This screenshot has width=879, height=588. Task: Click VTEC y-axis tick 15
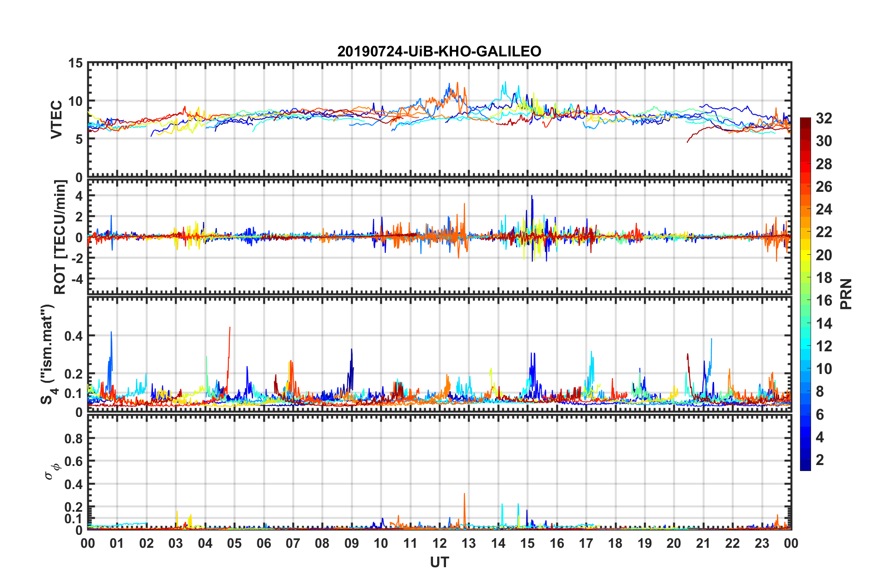(x=76, y=63)
